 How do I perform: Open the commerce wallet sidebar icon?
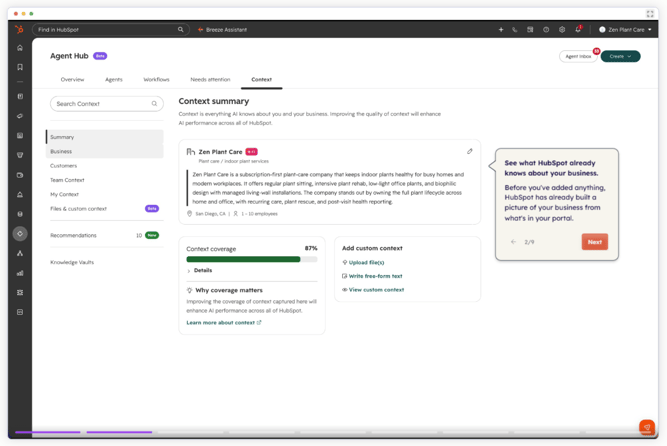[x=20, y=175]
